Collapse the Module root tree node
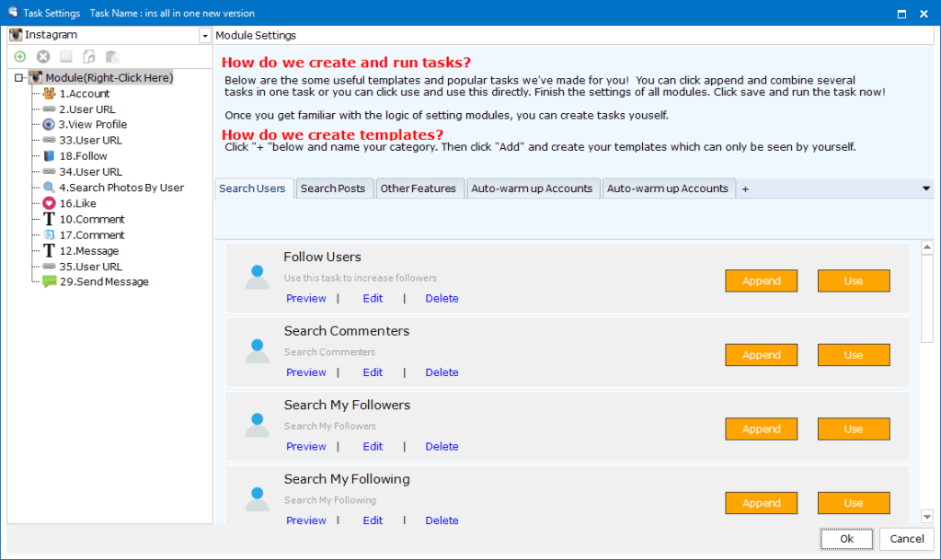The height and width of the screenshot is (560, 941). [x=18, y=78]
